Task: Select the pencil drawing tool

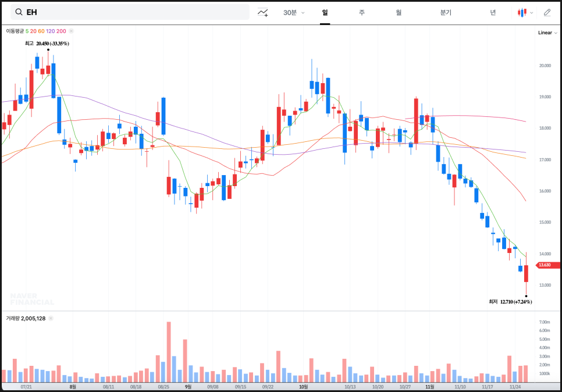Action: click(547, 12)
